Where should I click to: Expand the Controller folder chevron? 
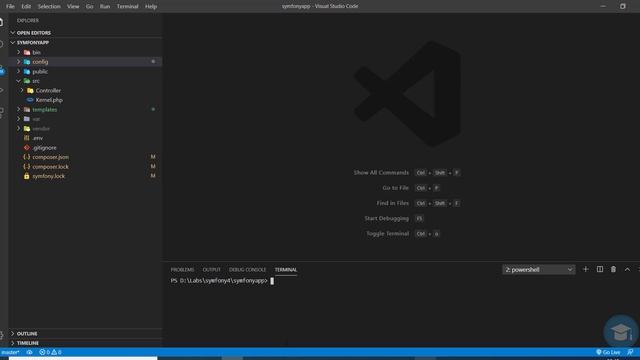22,90
